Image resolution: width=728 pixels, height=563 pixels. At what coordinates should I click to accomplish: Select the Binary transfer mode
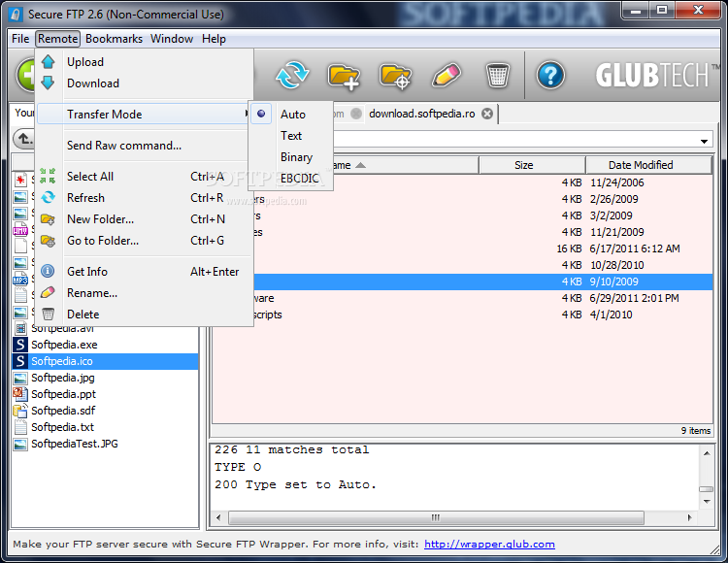tap(291, 157)
